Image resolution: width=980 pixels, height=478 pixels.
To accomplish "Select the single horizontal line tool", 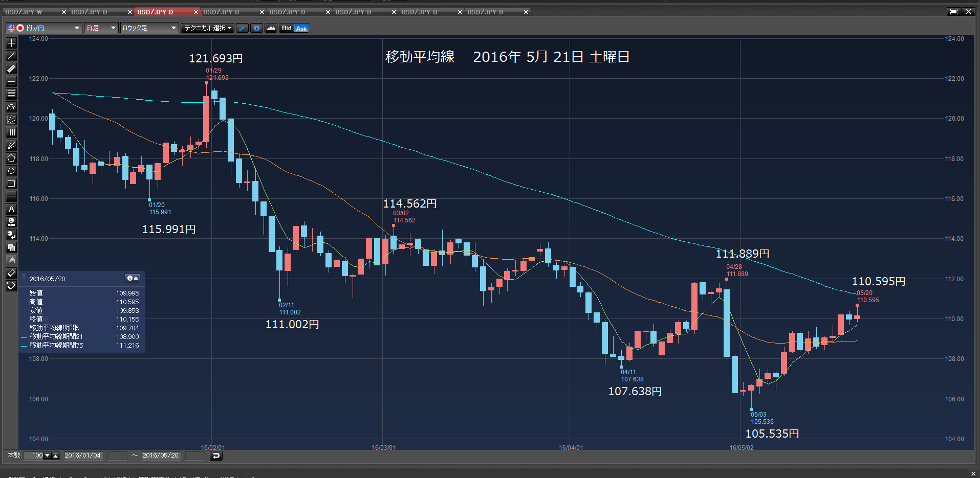I will point(11,196).
